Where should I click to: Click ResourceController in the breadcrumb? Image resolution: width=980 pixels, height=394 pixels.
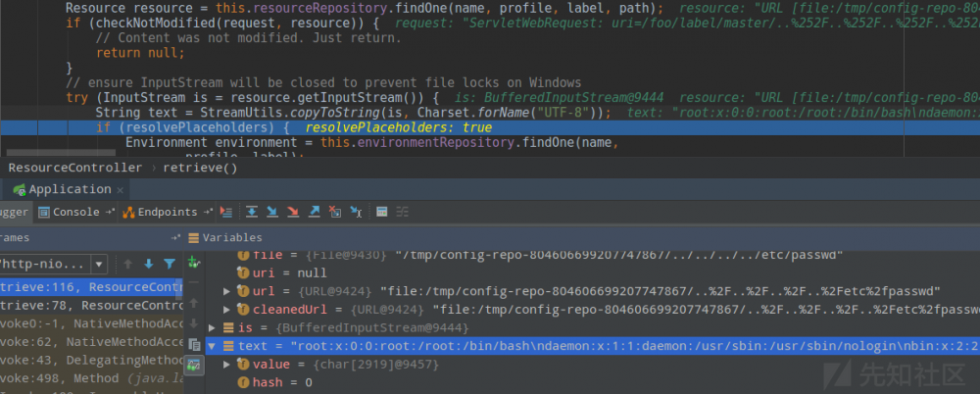pyautogui.click(x=75, y=168)
